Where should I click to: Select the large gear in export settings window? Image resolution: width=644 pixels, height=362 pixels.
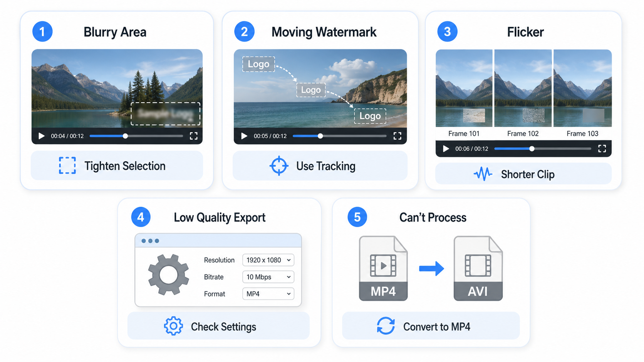168,275
